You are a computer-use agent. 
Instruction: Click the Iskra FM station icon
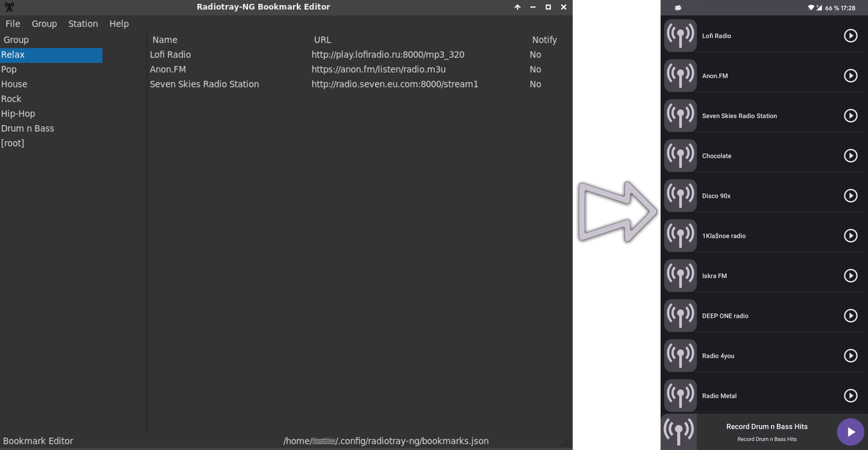pos(680,276)
